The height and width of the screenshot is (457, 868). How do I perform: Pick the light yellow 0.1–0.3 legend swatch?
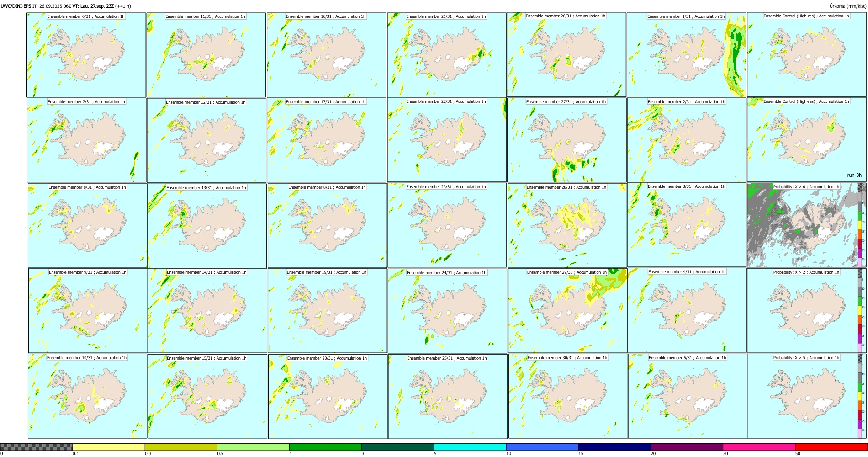[109, 447]
